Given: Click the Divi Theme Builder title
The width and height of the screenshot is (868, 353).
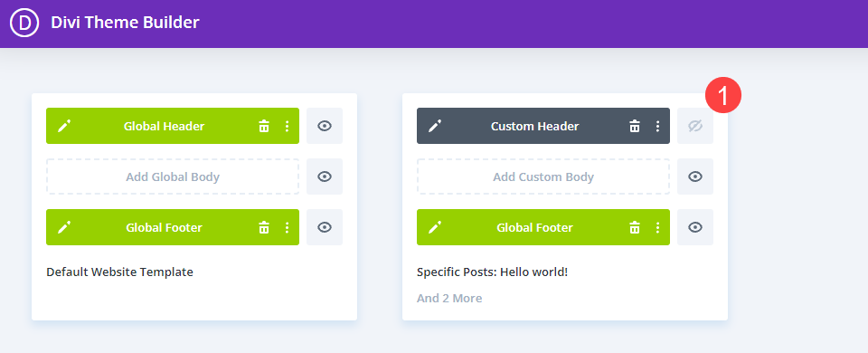Looking at the screenshot, I should 125,23.
